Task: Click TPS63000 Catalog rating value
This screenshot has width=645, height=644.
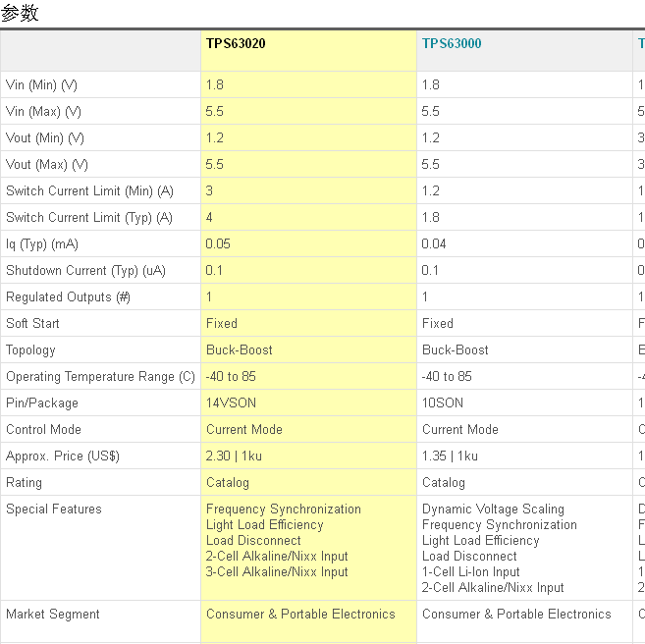Action: click(444, 482)
